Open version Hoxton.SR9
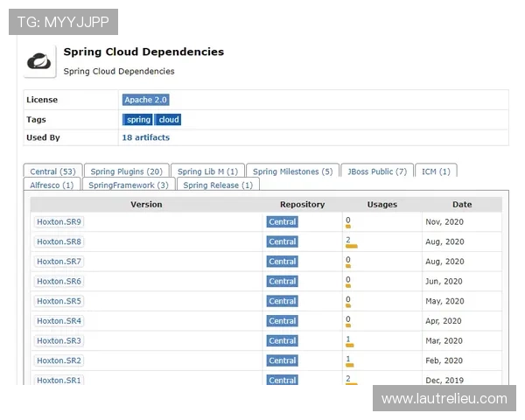This screenshot has height=420, width=525. [59, 222]
